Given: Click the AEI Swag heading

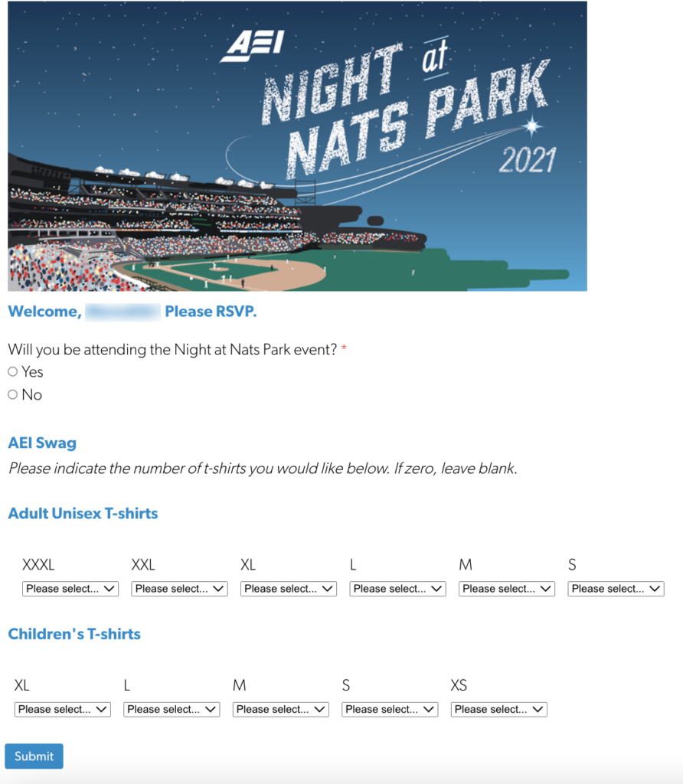Looking at the screenshot, I should (42, 443).
